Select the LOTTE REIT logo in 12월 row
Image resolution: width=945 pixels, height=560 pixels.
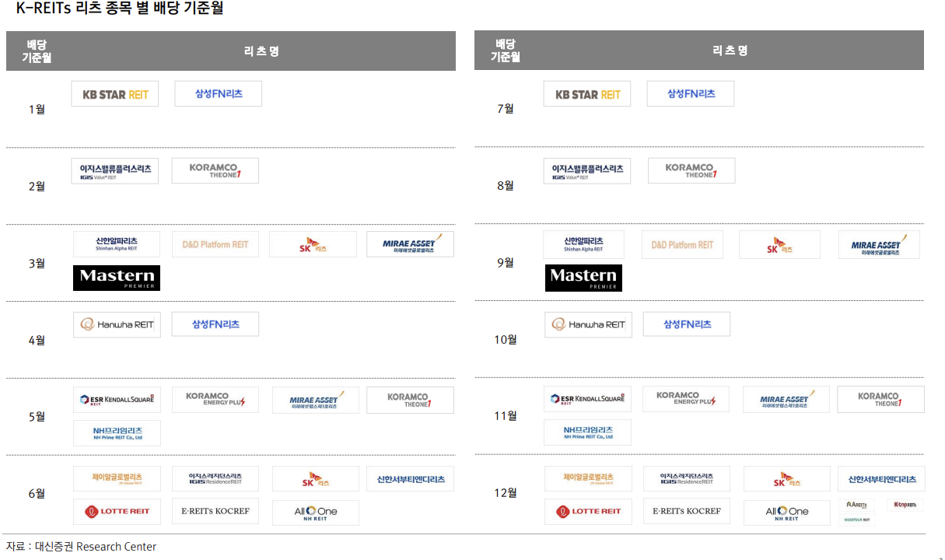(x=589, y=512)
